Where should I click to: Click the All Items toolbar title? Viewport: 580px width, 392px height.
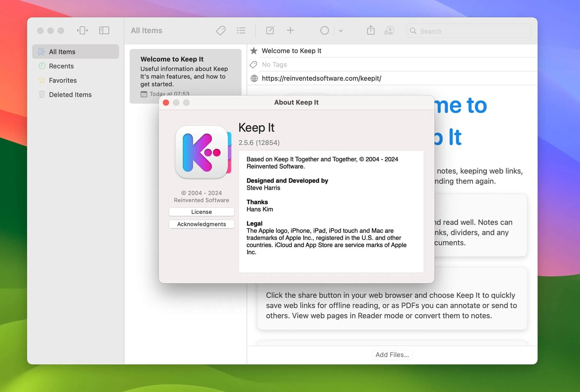[x=147, y=31]
